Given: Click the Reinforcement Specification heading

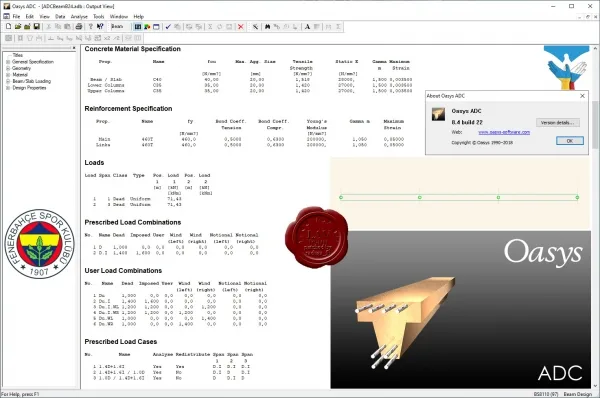Looking at the screenshot, I should pos(128,109).
